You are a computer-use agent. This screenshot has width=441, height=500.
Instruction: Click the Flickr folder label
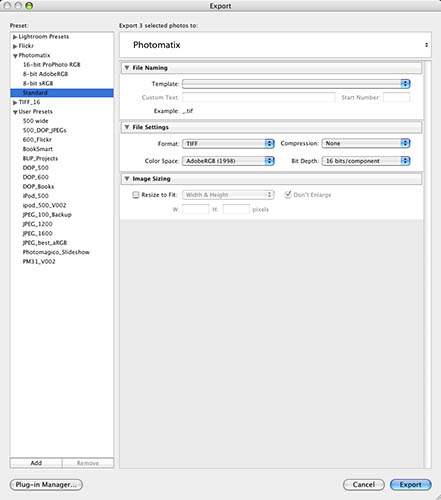(26, 46)
